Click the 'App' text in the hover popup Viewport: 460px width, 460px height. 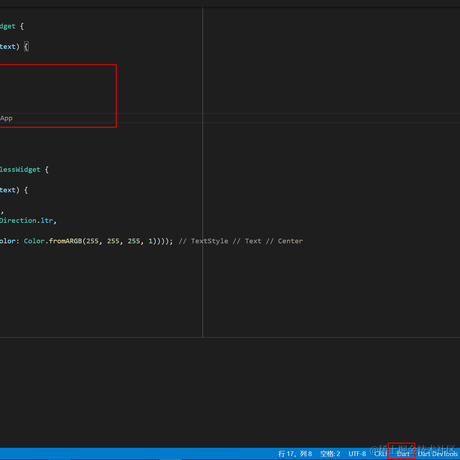(x=6, y=118)
